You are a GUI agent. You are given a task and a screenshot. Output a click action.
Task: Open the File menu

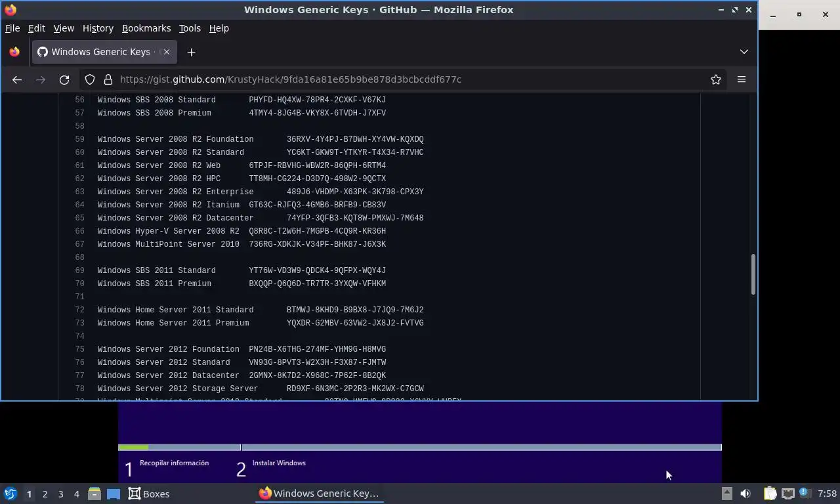12,28
